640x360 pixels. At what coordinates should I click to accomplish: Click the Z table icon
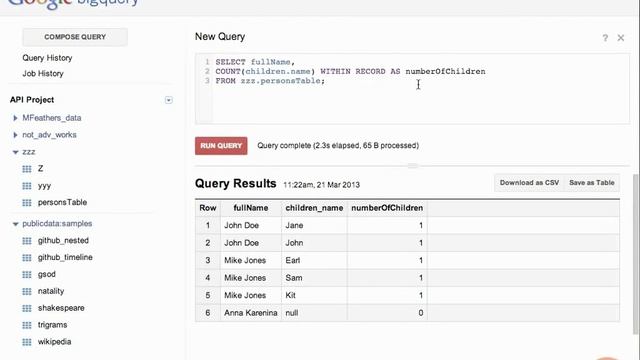[27, 169]
